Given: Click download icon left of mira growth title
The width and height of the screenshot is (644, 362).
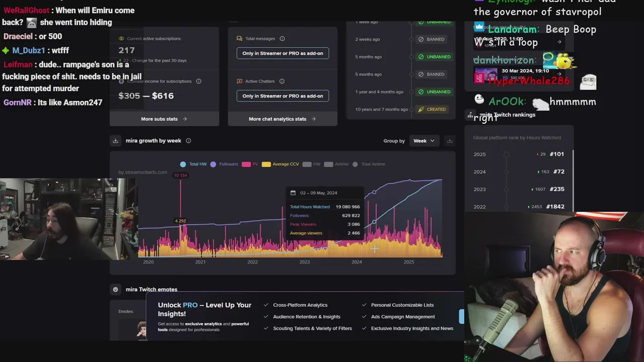Looking at the screenshot, I should tap(116, 141).
